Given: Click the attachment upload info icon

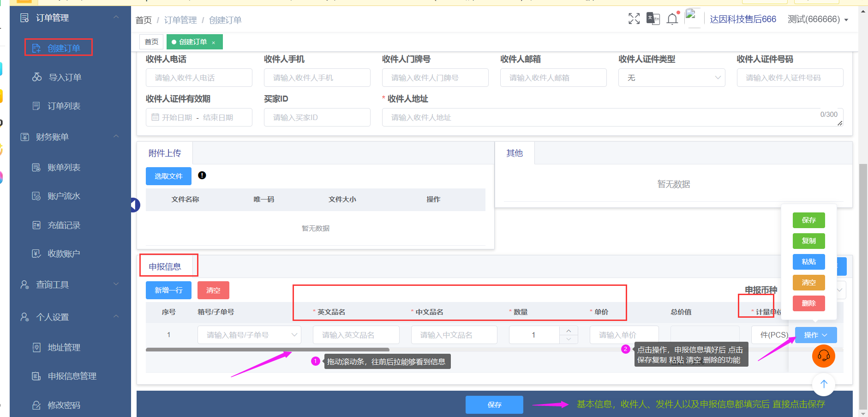Looking at the screenshot, I should (x=202, y=175).
